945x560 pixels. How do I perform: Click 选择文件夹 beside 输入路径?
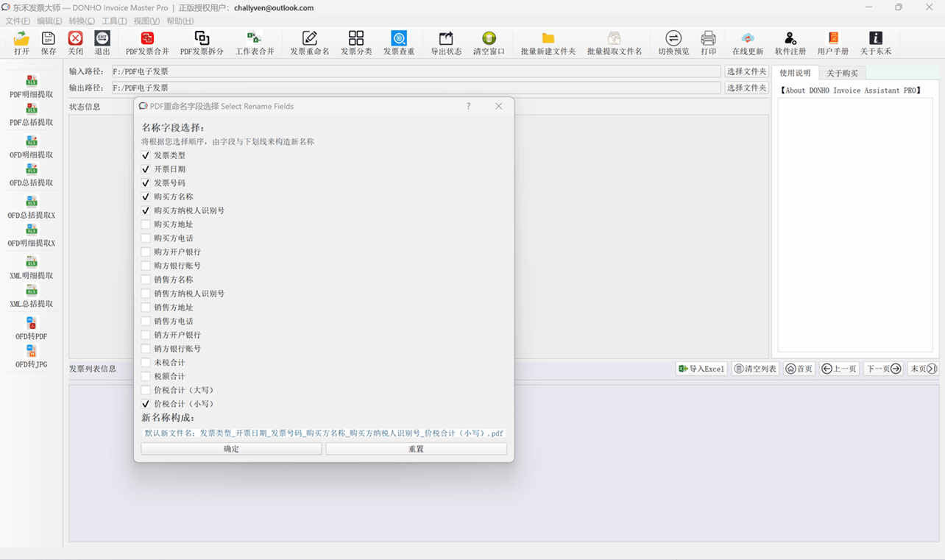(746, 71)
